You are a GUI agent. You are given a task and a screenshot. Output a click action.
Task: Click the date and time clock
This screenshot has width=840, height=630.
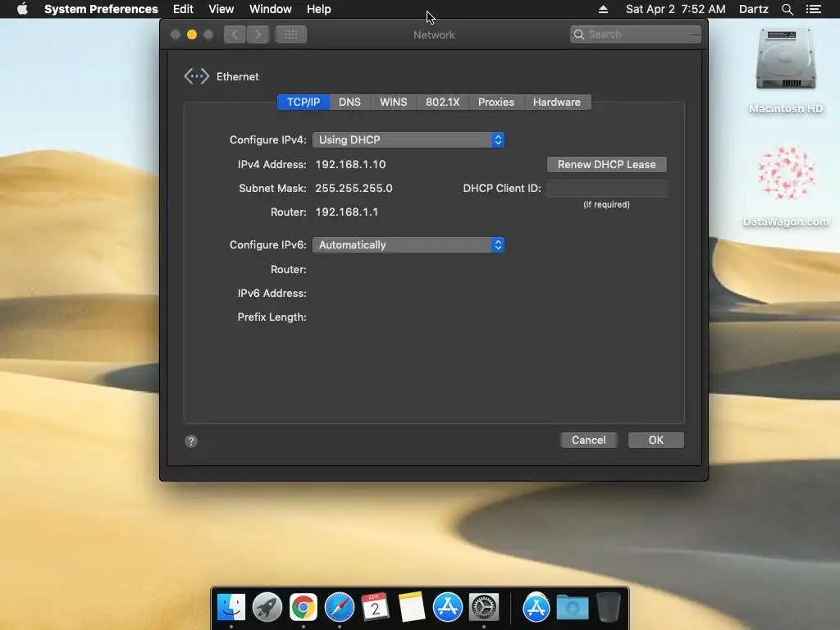click(676, 9)
